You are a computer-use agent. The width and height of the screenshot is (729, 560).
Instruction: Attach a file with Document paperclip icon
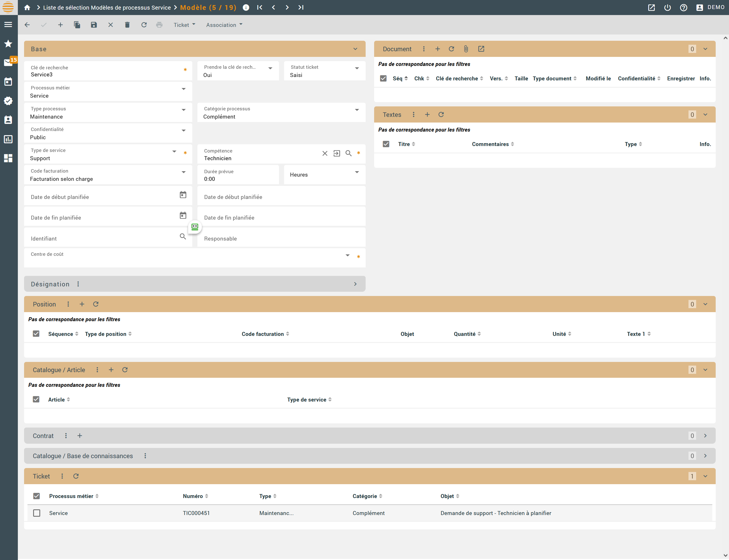point(466,49)
